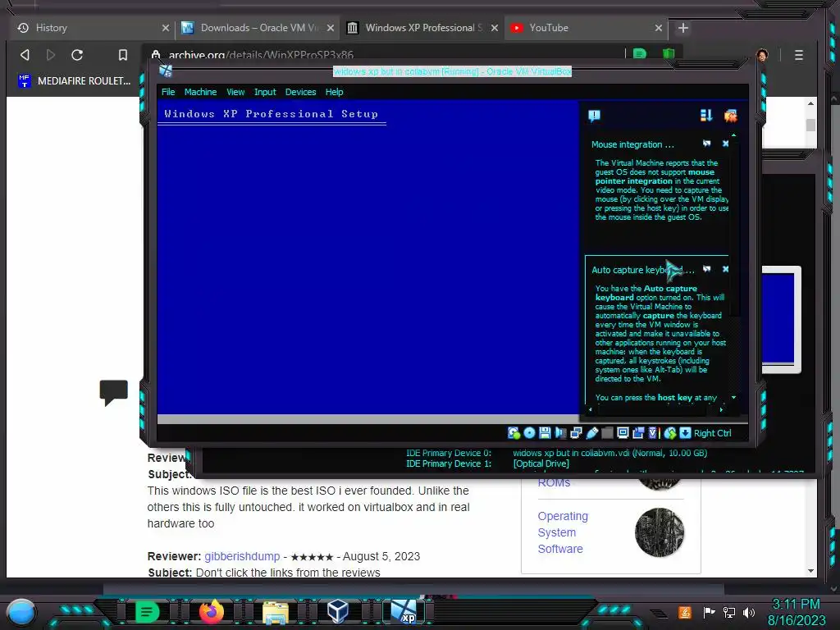
Task: Click the audio status icon
Action: [x=560, y=433]
